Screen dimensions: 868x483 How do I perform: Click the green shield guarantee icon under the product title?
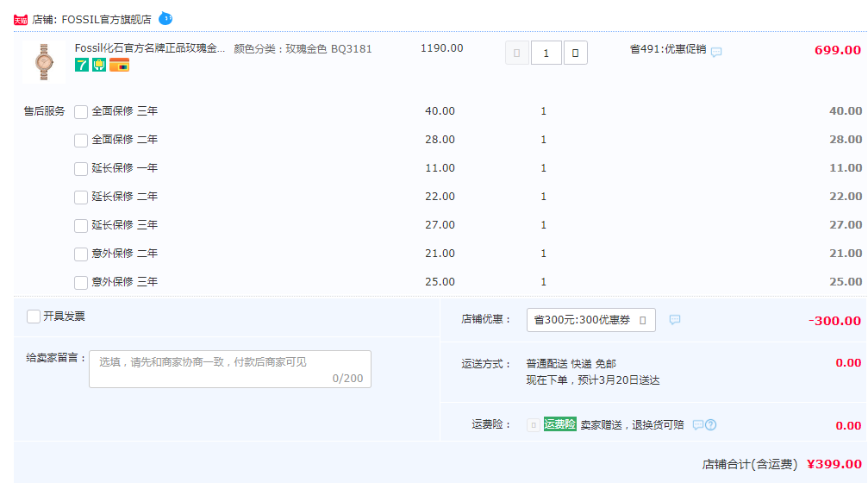coord(99,65)
